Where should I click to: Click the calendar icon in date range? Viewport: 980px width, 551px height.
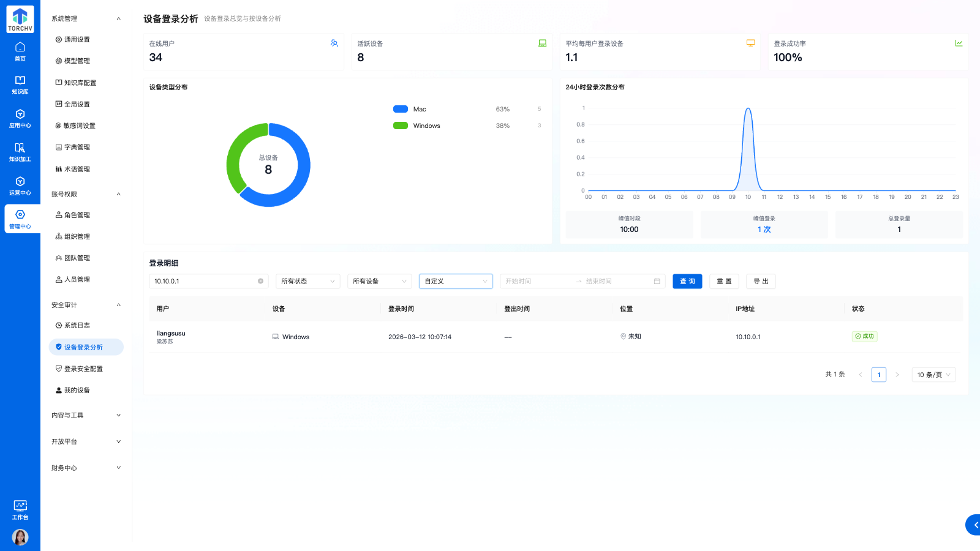[x=657, y=281]
